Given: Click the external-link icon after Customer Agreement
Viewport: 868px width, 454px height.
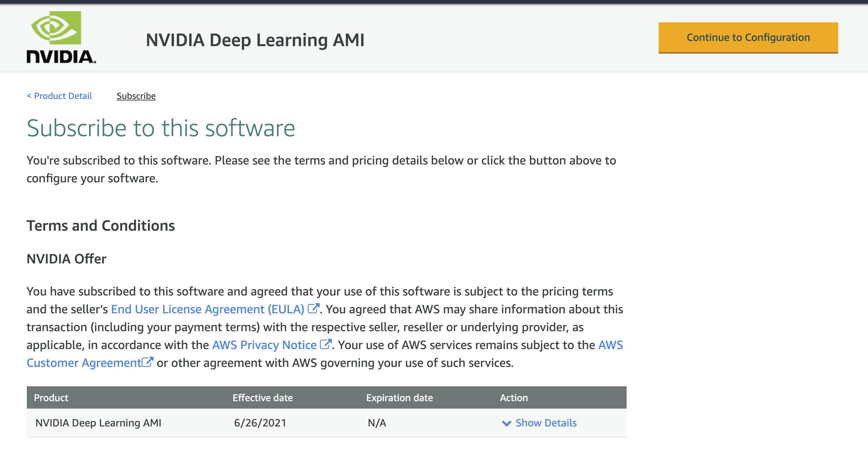Looking at the screenshot, I should (x=148, y=362).
